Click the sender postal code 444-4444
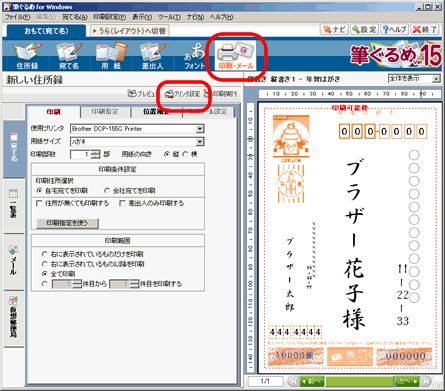445x391 pixels. tap(295, 332)
